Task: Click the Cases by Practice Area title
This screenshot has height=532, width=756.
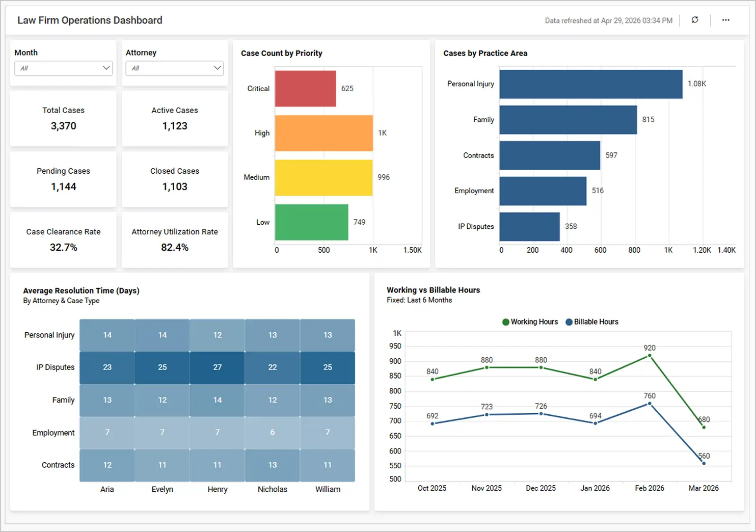Action: coord(485,53)
